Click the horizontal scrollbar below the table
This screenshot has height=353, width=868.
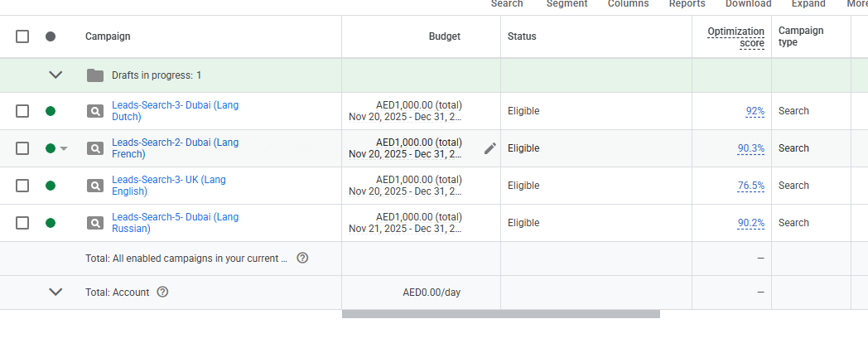point(500,314)
